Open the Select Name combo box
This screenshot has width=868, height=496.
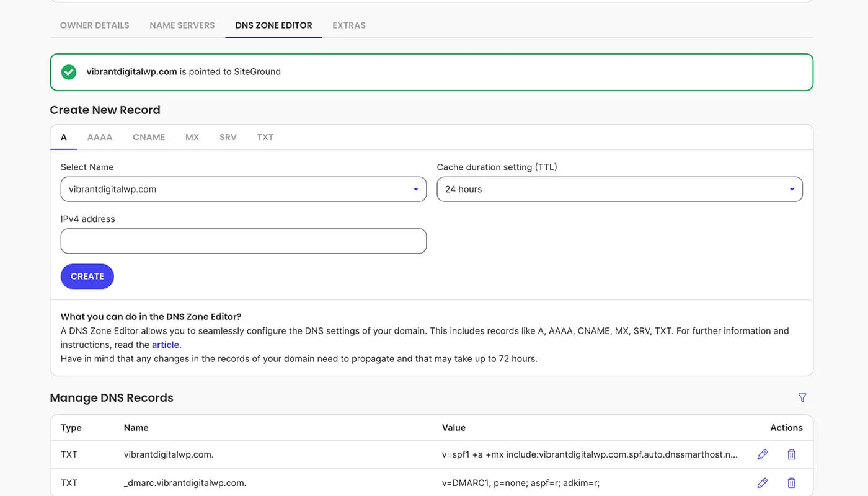tap(243, 189)
